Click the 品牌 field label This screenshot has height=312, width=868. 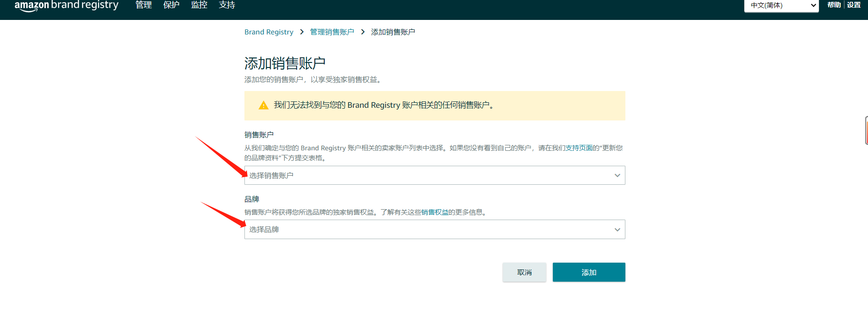tap(252, 199)
